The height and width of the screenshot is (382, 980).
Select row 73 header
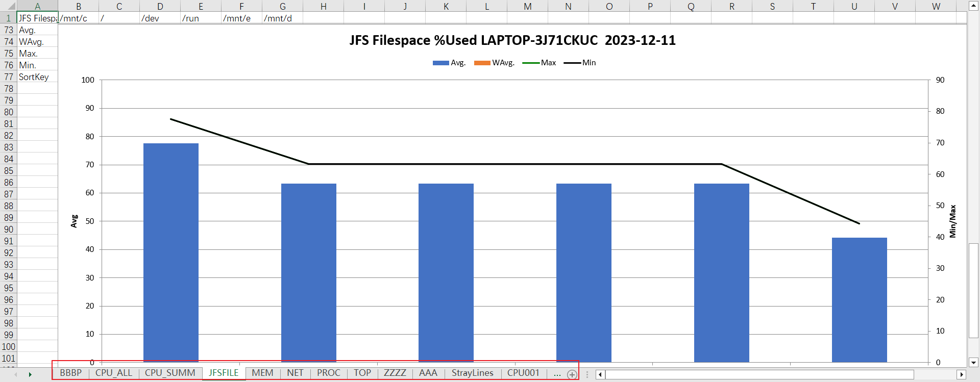pyautogui.click(x=9, y=30)
